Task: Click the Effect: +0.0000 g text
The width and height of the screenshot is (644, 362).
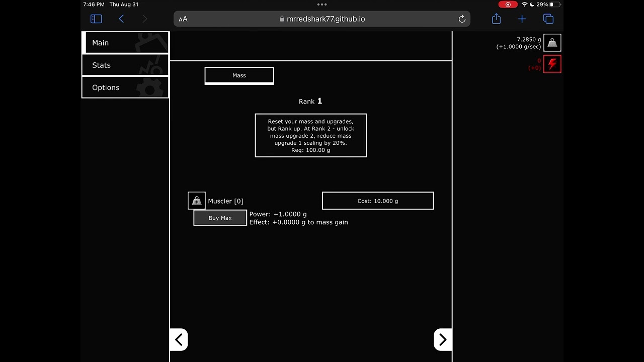Action: click(x=299, y=222)
